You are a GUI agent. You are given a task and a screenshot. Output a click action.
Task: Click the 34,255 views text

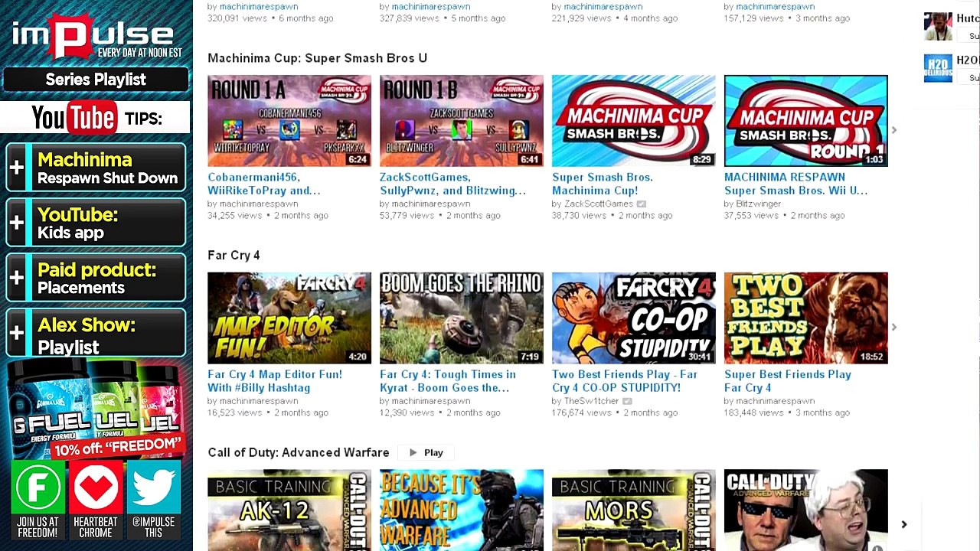(235, 216)
